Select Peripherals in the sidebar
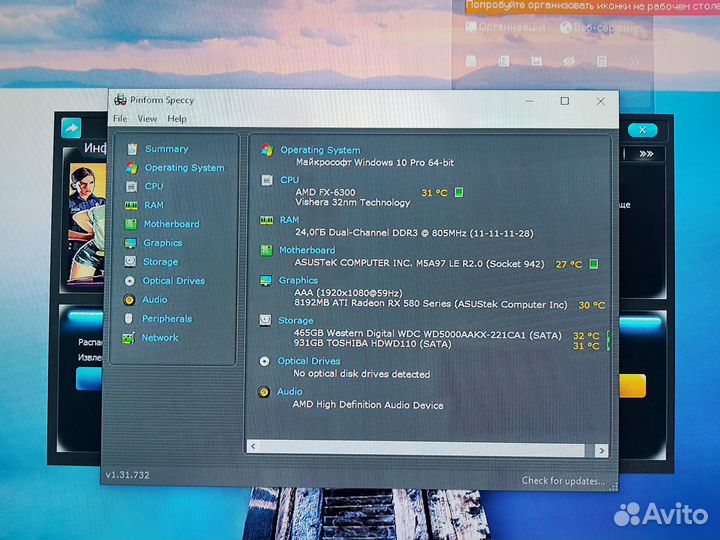720x540 pixels. click(x=167, y=319)
